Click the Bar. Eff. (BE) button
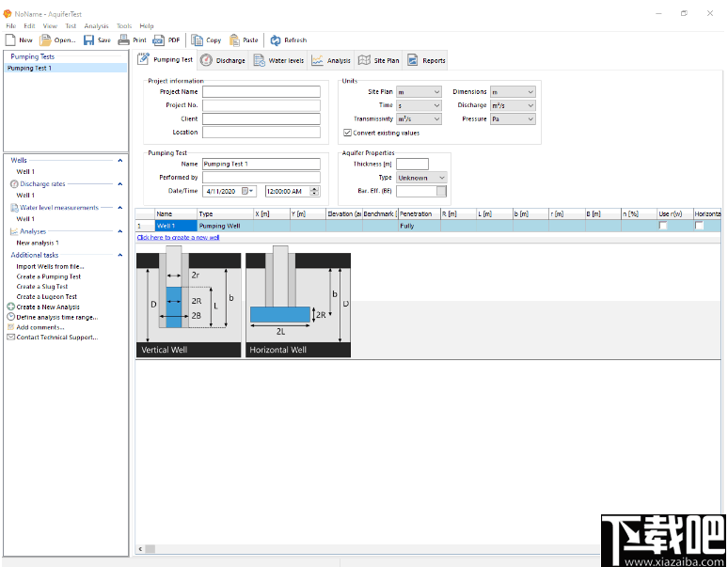The image size is (728, 567). pos(441,191)
